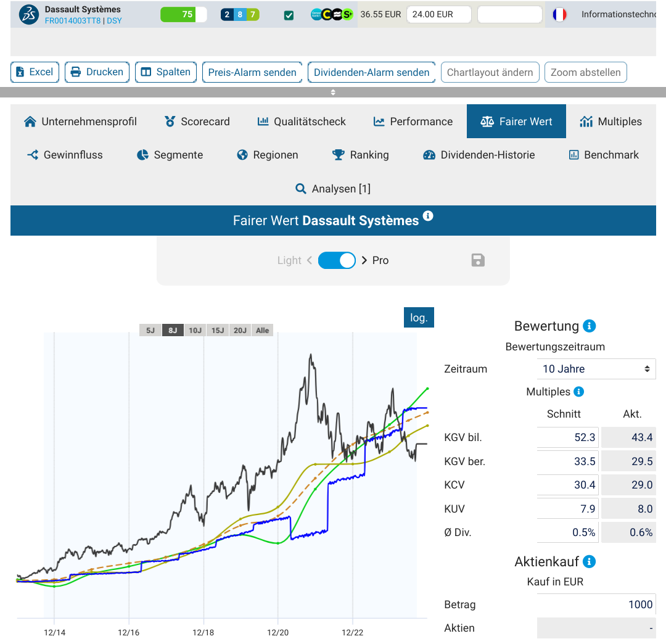The height and width of the screenshot is (644, 666).
Task: Click info icon next to Fairer Wert title
Action: (428, 216)
